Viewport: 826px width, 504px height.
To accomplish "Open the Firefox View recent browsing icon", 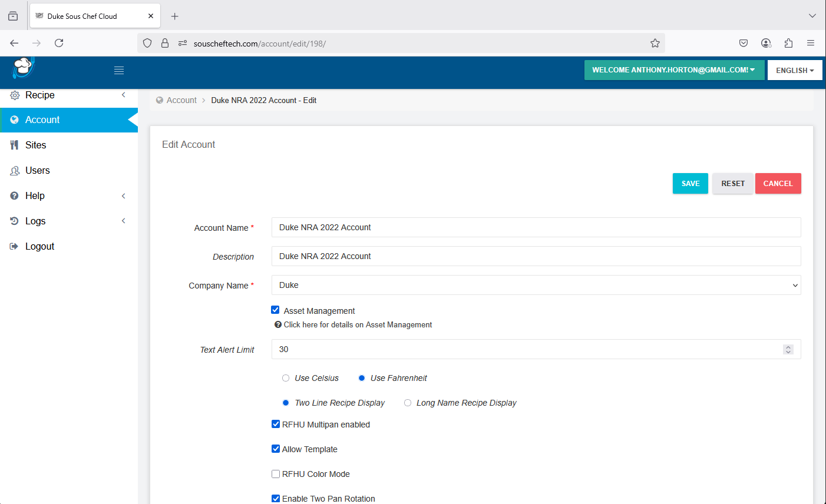I will [x=13, y=16].
